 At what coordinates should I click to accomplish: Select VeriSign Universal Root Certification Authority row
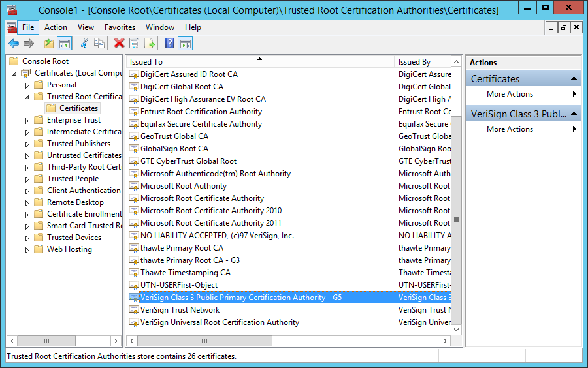tap(289, 322)
